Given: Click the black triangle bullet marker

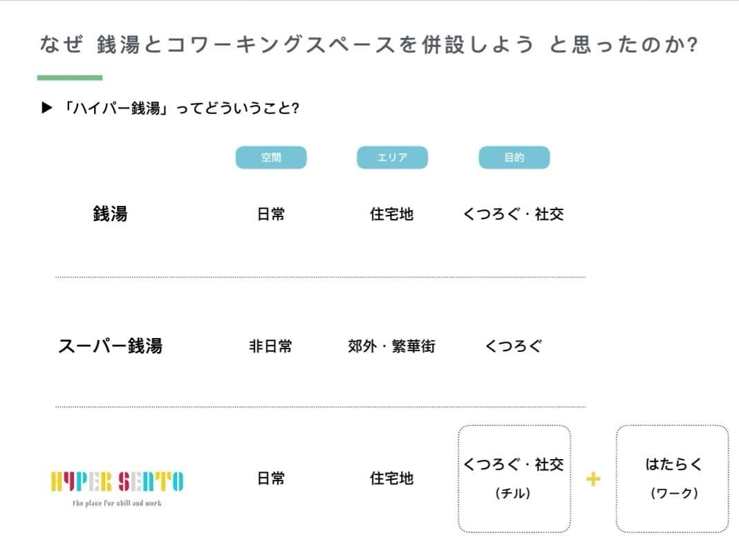Looking at the screenshot, I should coord(47,108).
